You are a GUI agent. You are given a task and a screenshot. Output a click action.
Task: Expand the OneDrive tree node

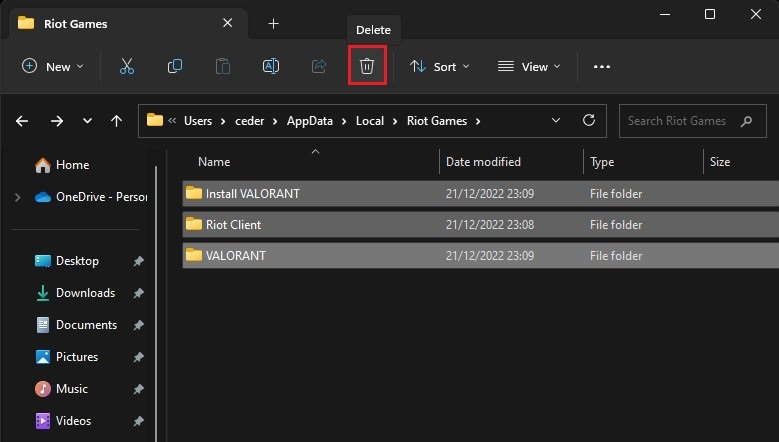[x=18, y=197]
